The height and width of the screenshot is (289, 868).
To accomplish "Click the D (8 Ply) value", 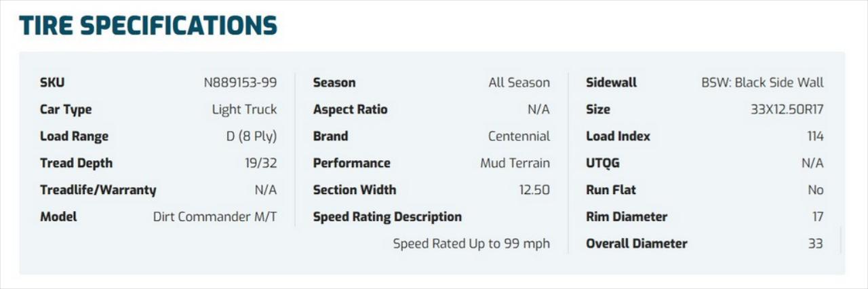I will point(252,136).
